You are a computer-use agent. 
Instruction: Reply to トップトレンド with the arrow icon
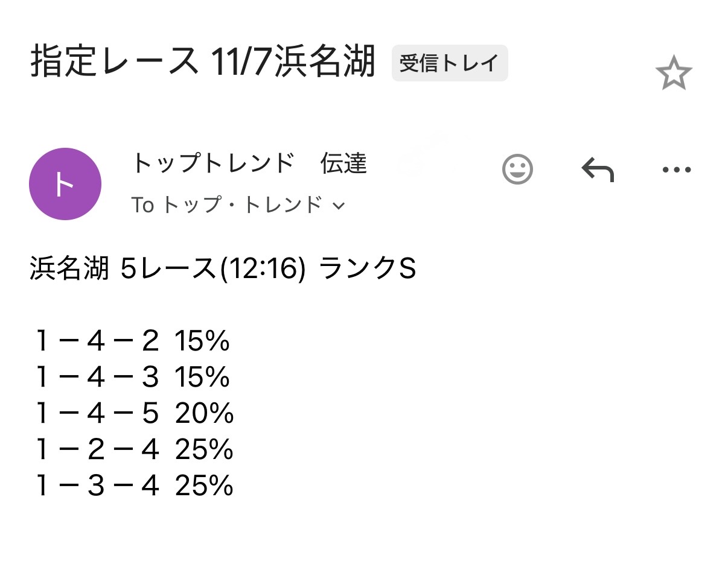597,169
